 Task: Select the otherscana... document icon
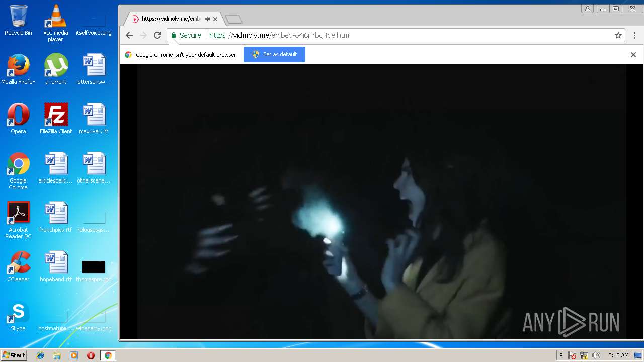94,168
